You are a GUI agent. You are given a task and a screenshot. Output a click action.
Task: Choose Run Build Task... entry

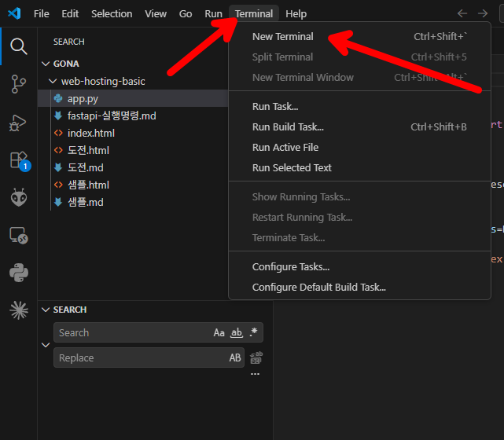click(359, 126)
